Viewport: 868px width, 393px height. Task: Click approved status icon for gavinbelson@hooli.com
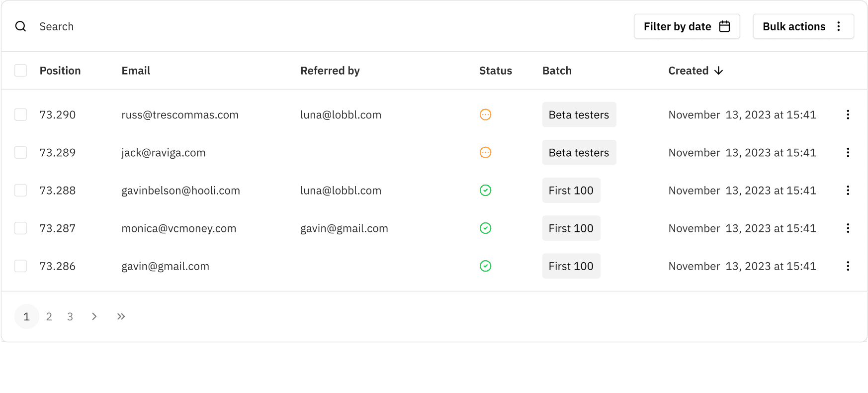[485, 191]
